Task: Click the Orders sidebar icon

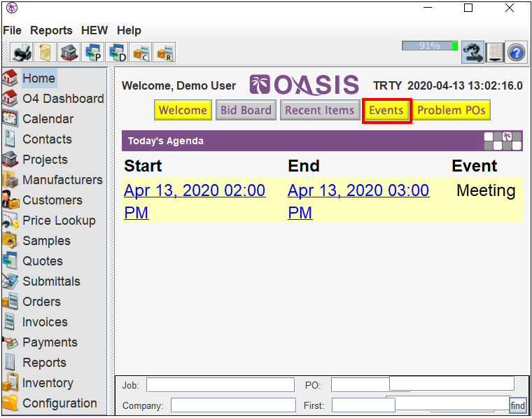Action: [x=10, y=302]
